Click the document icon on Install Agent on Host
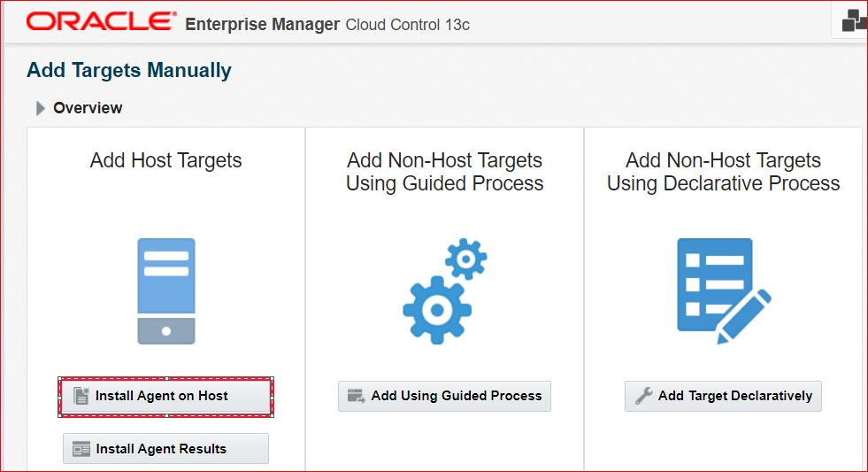Viewport: 868px width, 472px height. [81, 396]
